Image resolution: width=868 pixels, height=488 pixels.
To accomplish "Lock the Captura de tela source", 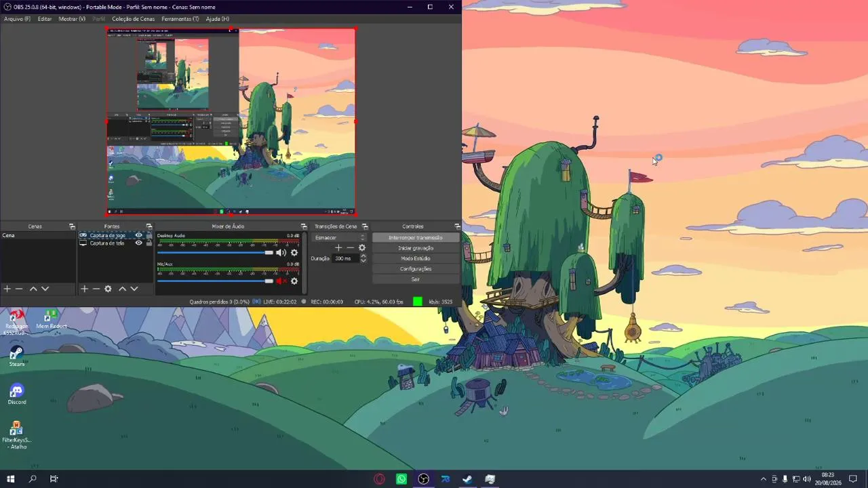I will point(149,243).
